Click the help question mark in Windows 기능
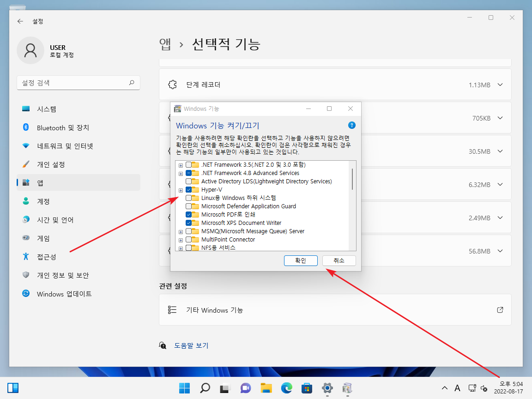The width and height of the screenshot is (532, 399). pyautogui.click(x=352, y=125)
